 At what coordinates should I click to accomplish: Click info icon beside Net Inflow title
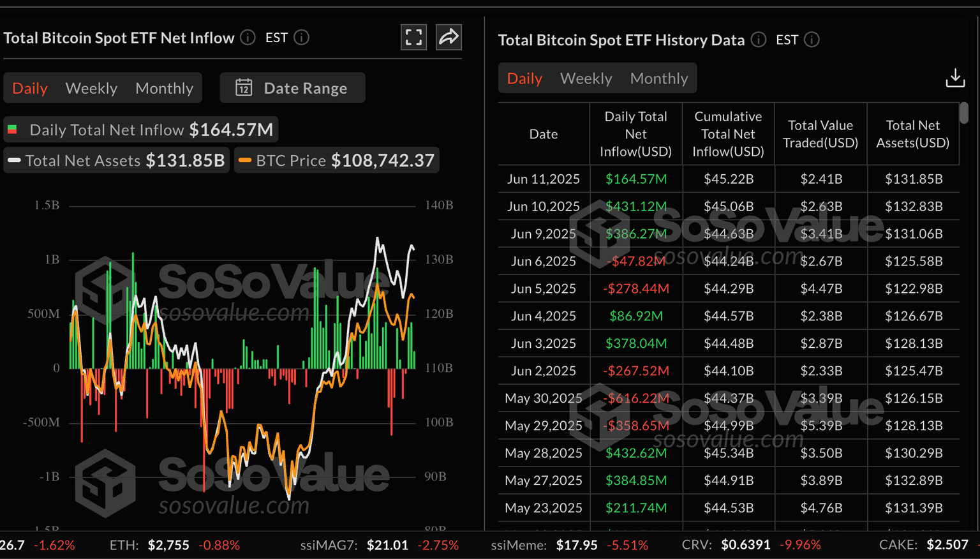[x=248, y=38]
